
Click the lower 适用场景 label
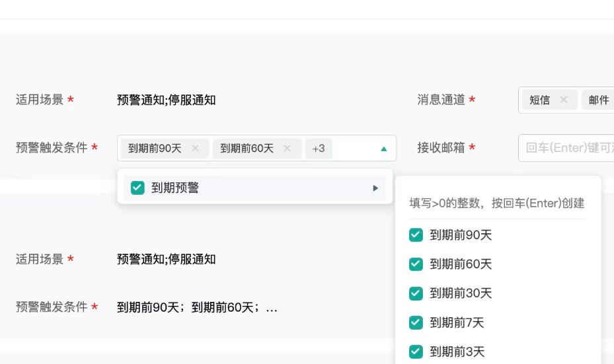coord(40,259)
